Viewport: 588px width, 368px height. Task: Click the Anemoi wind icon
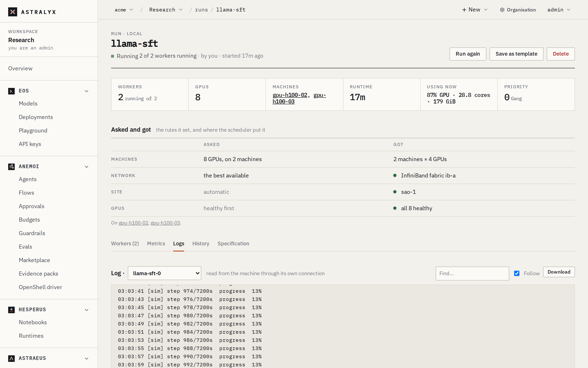11,166
